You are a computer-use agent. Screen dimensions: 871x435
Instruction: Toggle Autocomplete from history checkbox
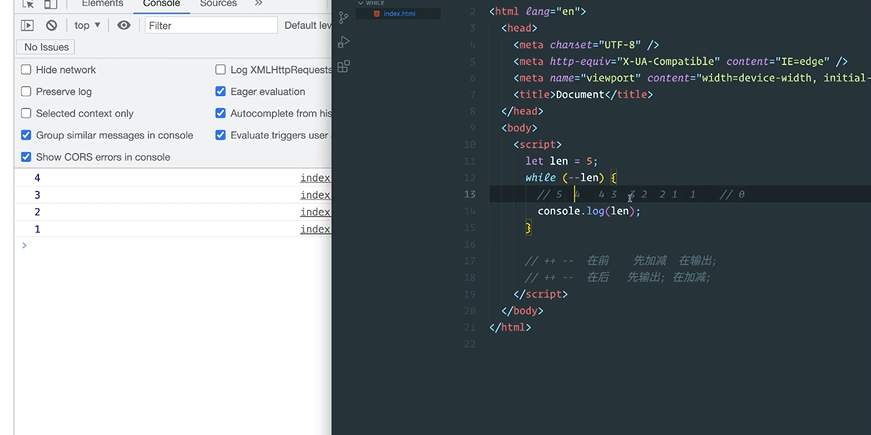(x=221, y=113)
